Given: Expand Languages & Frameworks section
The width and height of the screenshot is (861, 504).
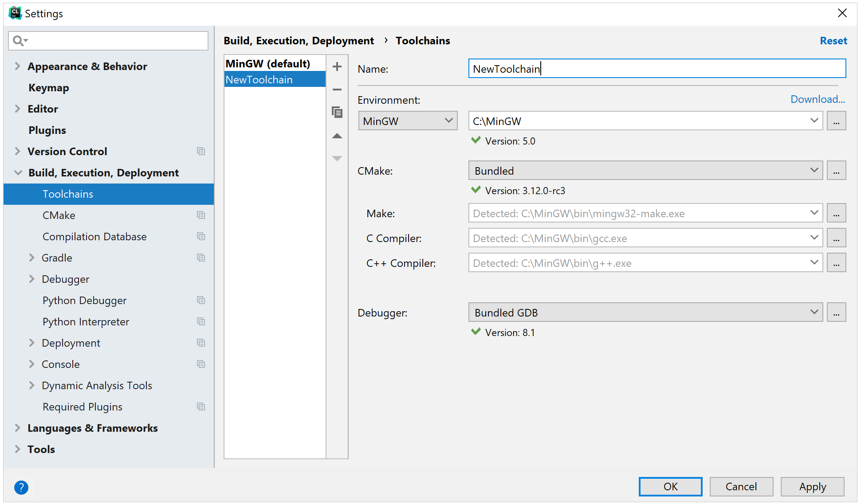Looking at the screenshot, I should [17, 428].
